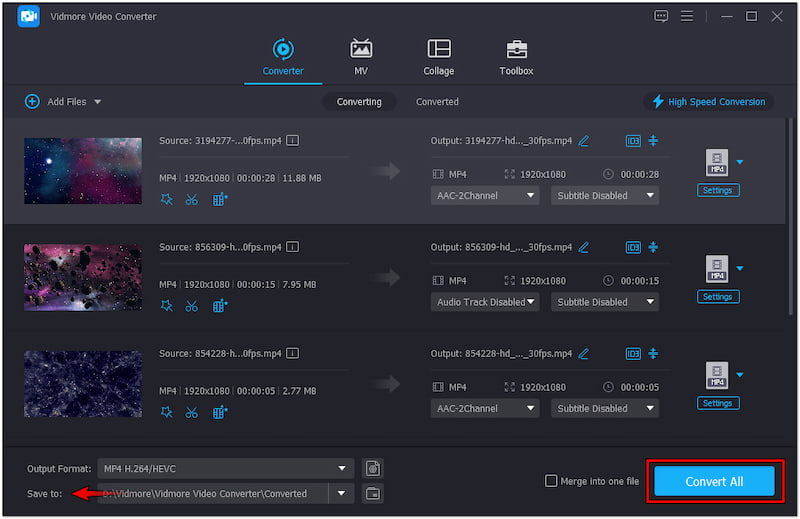
Task: Open the output folder icon beside Save to
Action: (373, 493)
